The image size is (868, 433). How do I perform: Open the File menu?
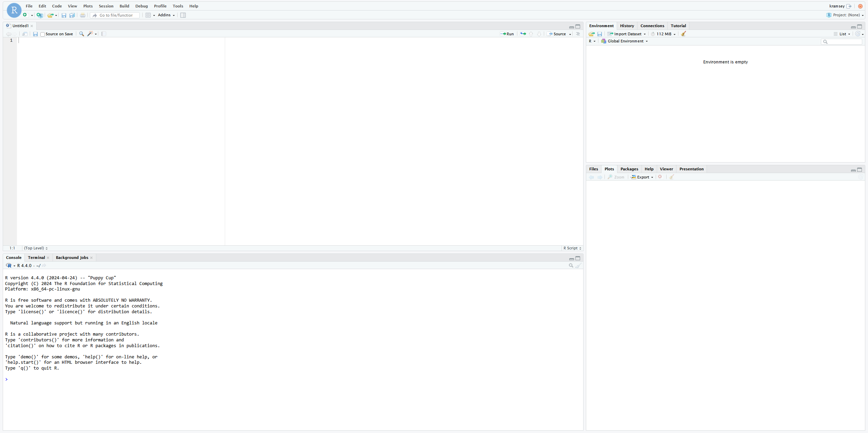[29, 6]
